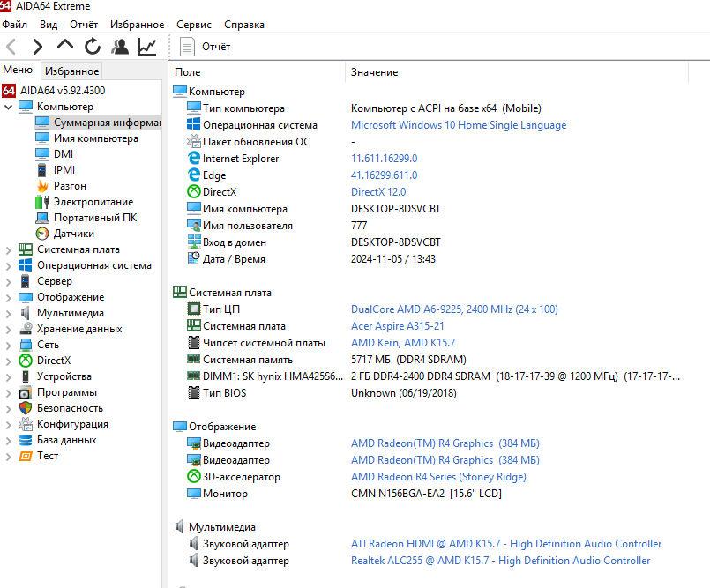The height and width of the screenshot is (588, 710).
Task: Click the Безопасность shield icon
Action: pyautogui.click(x=26, y=408)
